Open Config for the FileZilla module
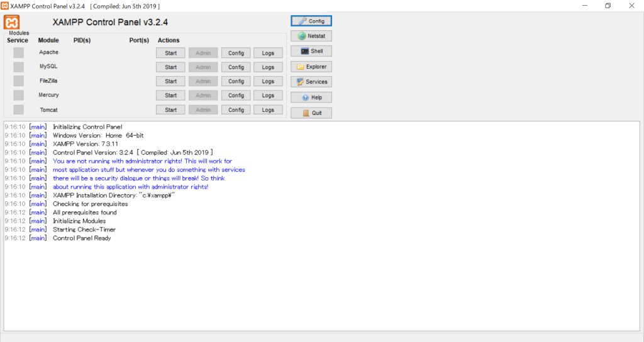644x342 pixels. point(236,81)
